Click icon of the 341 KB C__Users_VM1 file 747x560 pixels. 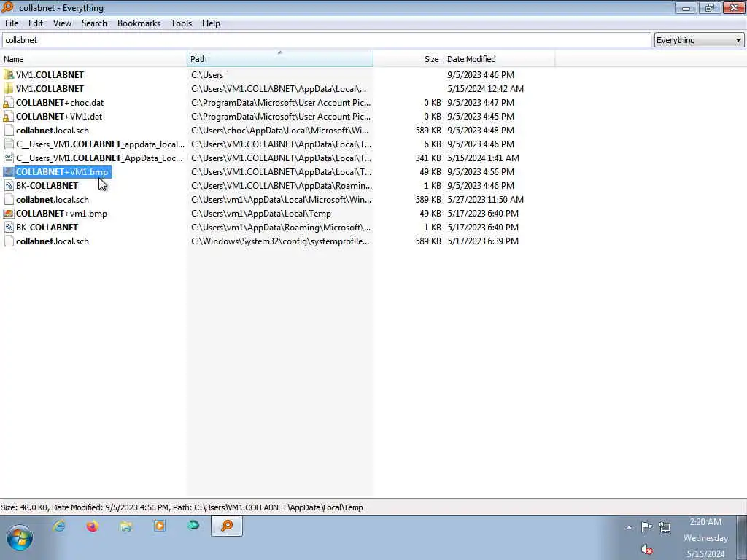9,157
